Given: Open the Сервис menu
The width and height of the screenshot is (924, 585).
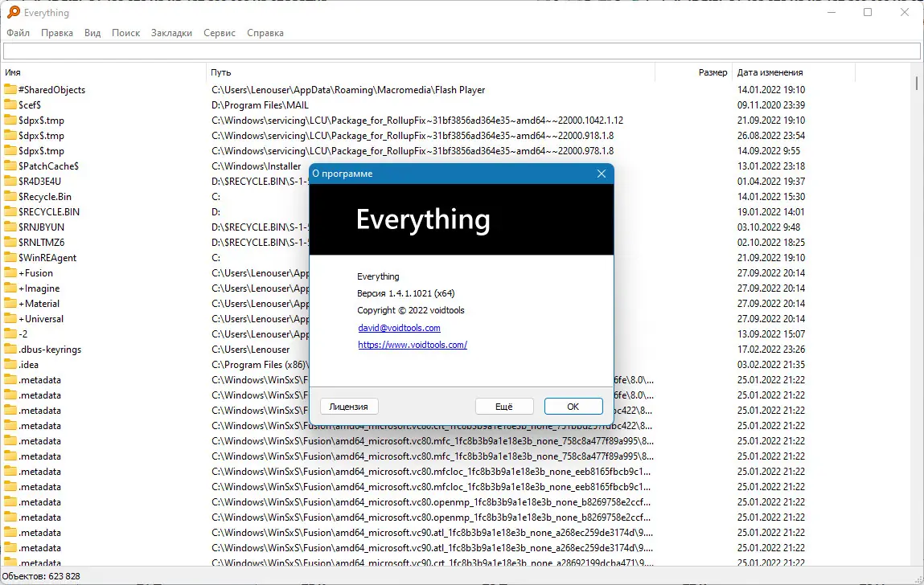Looking at the screenshot, I should coord(220,33).
